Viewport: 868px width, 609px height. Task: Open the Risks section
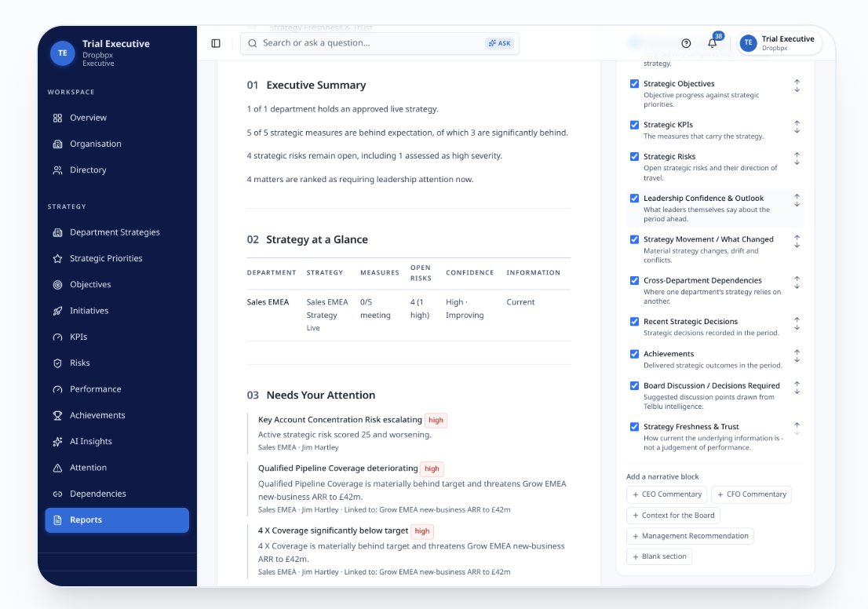(117, 363)
